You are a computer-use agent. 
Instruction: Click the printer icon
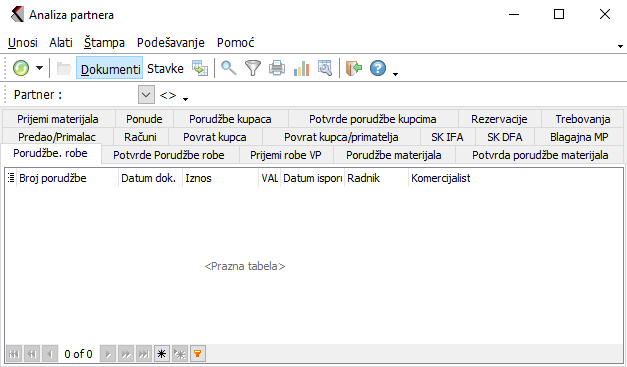277,68
